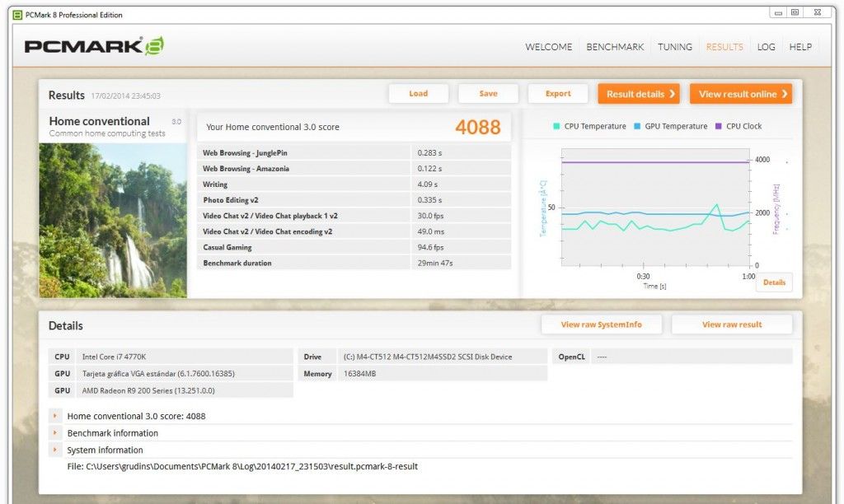Screen dimensions: 844x504
Task: Click the 29min 47s value
Action: [435, 263]
